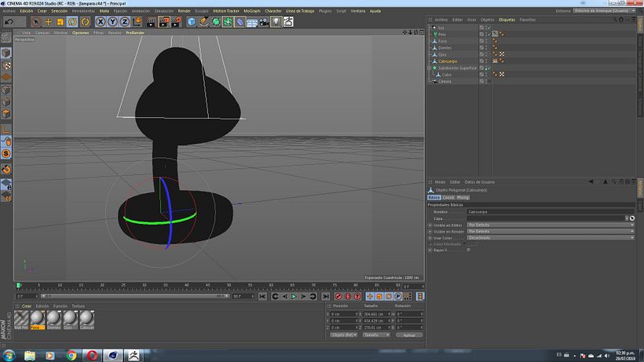This screenshot has width=644, height=362.
Task: Open viewport ProRender menu
Action: pyautogui.click(x=135, y=33)
